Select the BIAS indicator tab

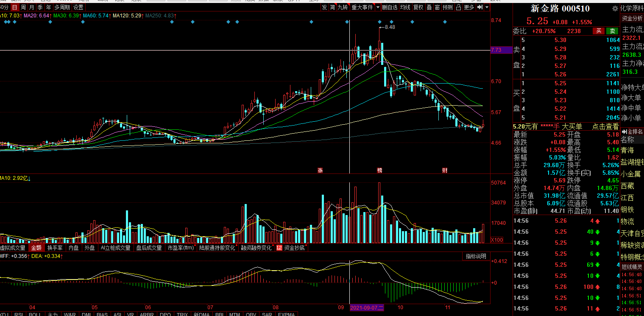tap(102, 314)
